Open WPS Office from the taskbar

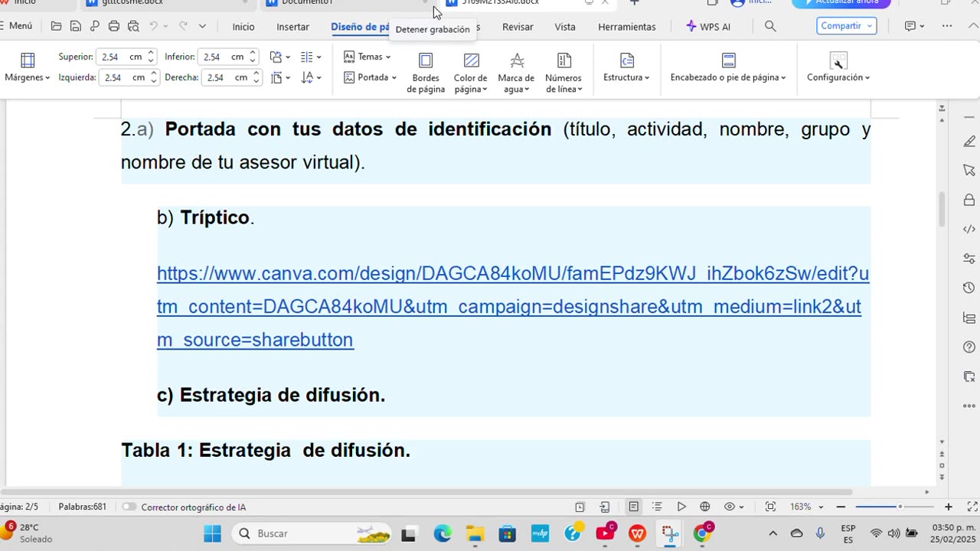[637, 533]
